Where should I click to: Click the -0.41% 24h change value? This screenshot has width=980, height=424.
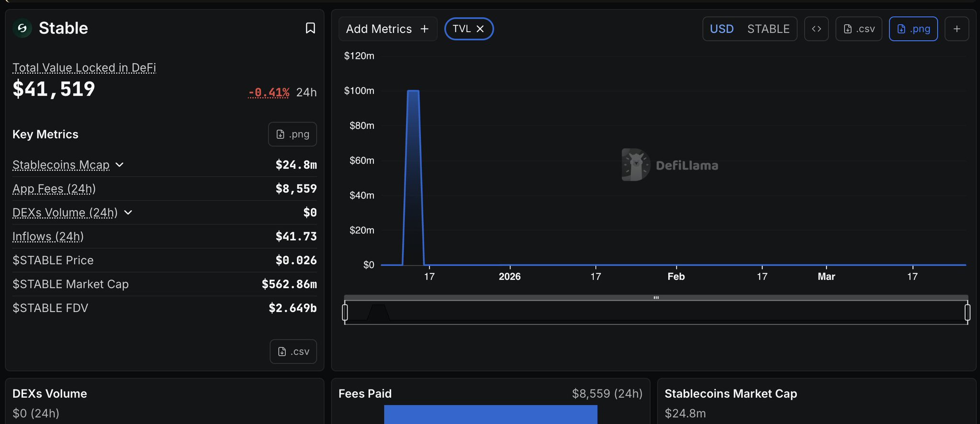269,92
